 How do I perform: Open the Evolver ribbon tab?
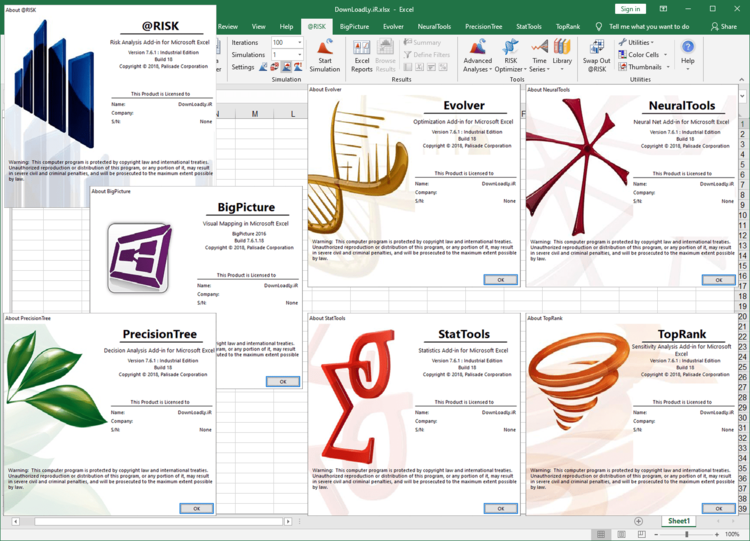393,27
